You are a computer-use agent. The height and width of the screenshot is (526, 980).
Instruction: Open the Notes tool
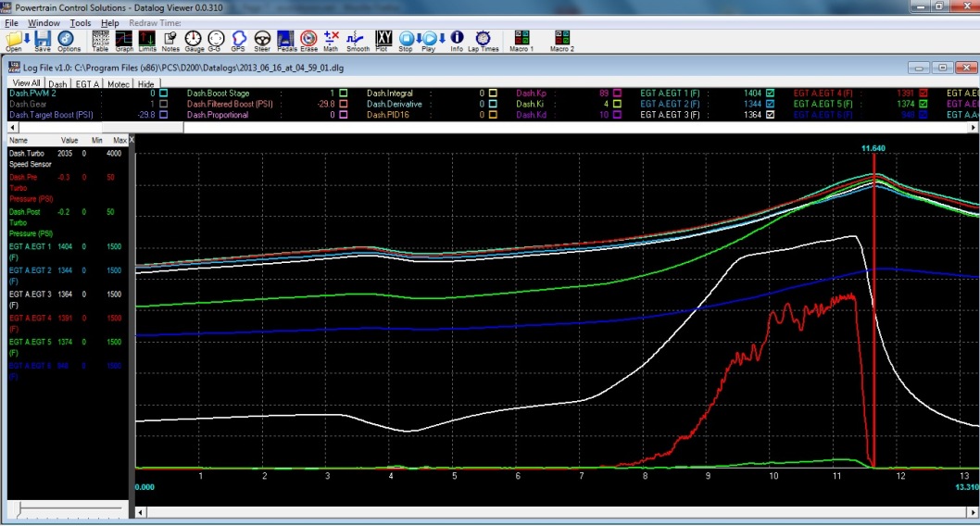tap(170, 39)
